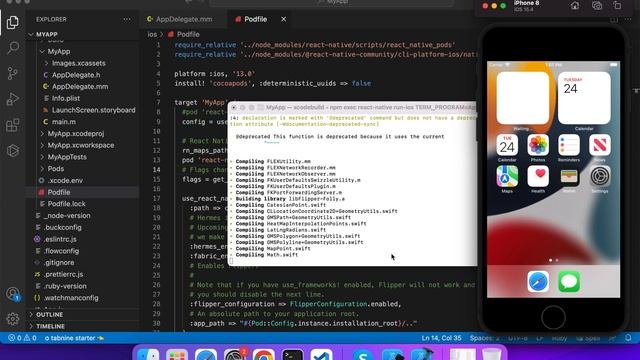Open the Accounts menu icon
Screen dimensions: 640x360
point(13,294)
